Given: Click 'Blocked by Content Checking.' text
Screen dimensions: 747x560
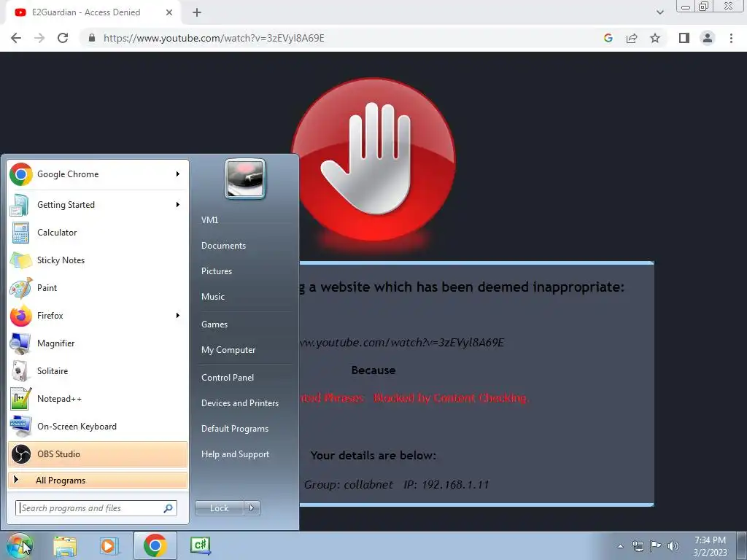Looking at the screenshot, I should coord(451,397).
